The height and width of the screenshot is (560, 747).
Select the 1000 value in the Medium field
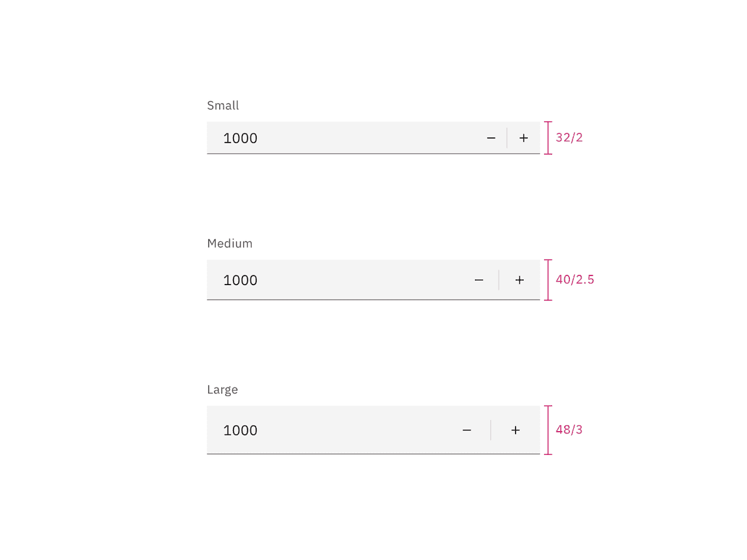tap(240, 279)
